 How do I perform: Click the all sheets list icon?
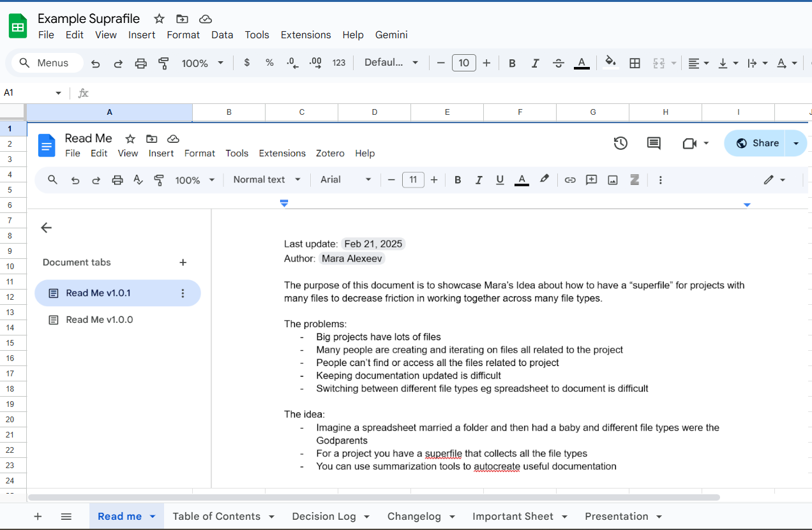(66, 517)
